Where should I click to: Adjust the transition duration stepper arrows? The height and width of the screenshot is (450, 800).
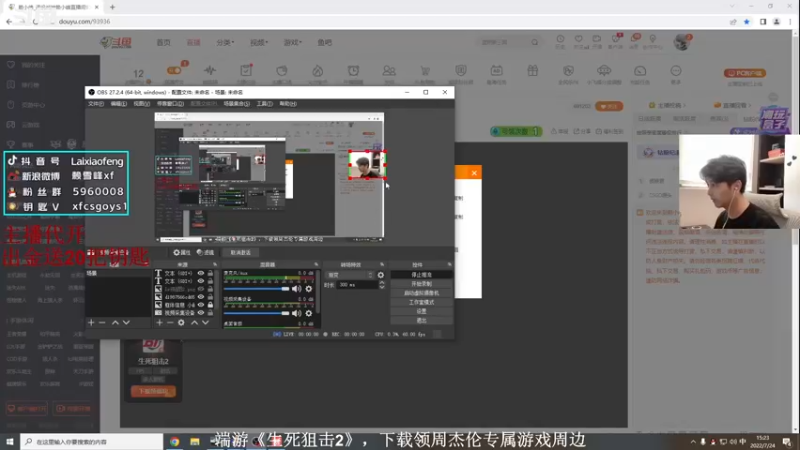click(382, 285)
